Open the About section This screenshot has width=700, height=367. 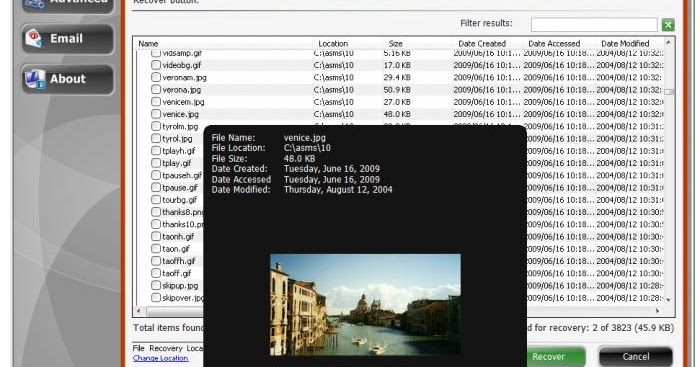click(x=67, y=79)
